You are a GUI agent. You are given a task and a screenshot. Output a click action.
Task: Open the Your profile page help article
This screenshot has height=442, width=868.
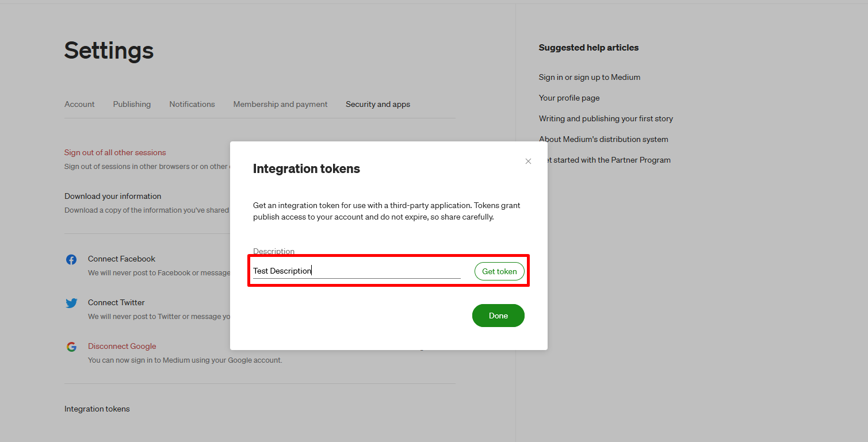point(569,98)
